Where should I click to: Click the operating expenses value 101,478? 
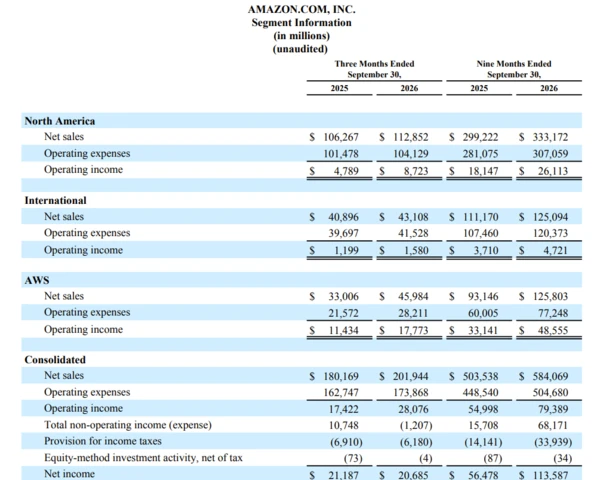coord(341,154)
